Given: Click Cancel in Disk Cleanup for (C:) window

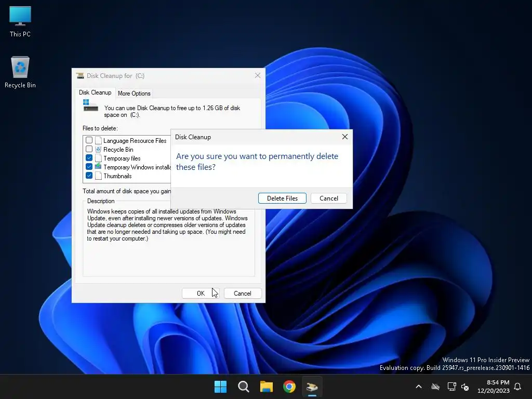Looking at the screenshot, I should 242,293.
